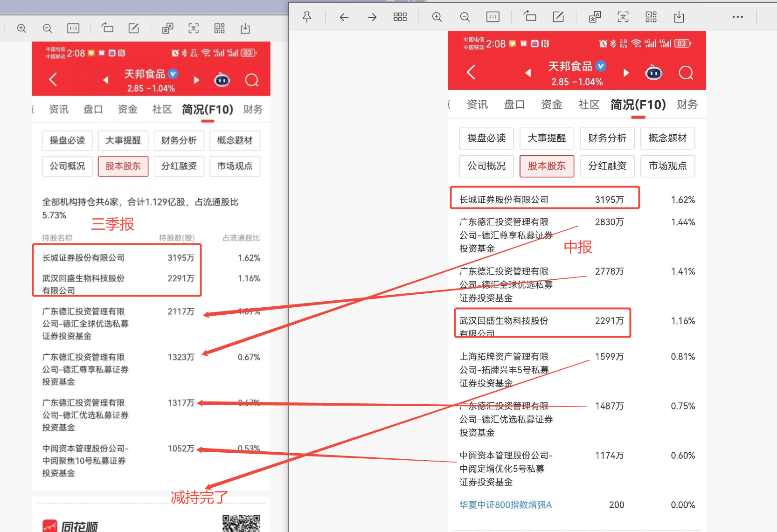The width and height of the screenshot is (777, 532).
Task: Tap the back chevron in left screenshot
Action: click(x=53, y=80)
